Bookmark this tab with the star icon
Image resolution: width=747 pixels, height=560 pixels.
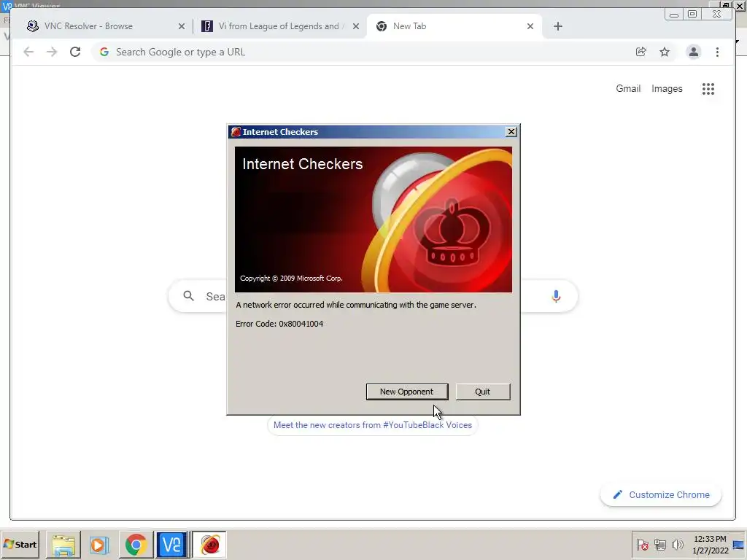[665, 52]
